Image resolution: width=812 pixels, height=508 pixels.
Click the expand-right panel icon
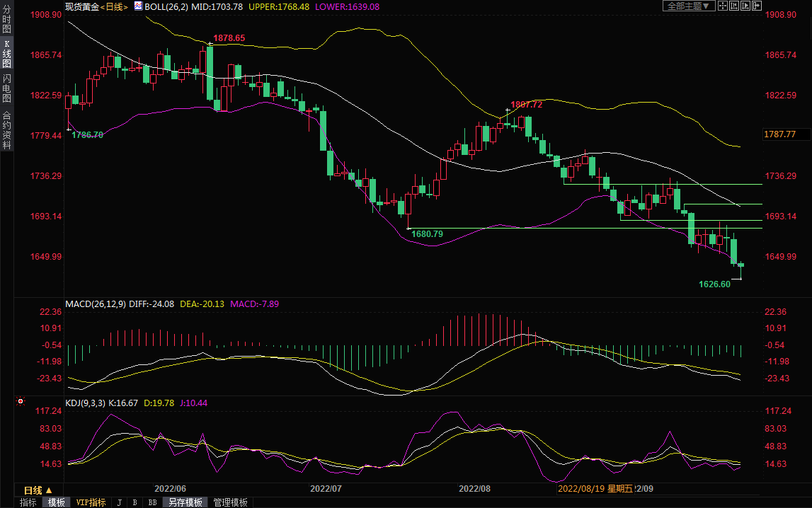757,6
